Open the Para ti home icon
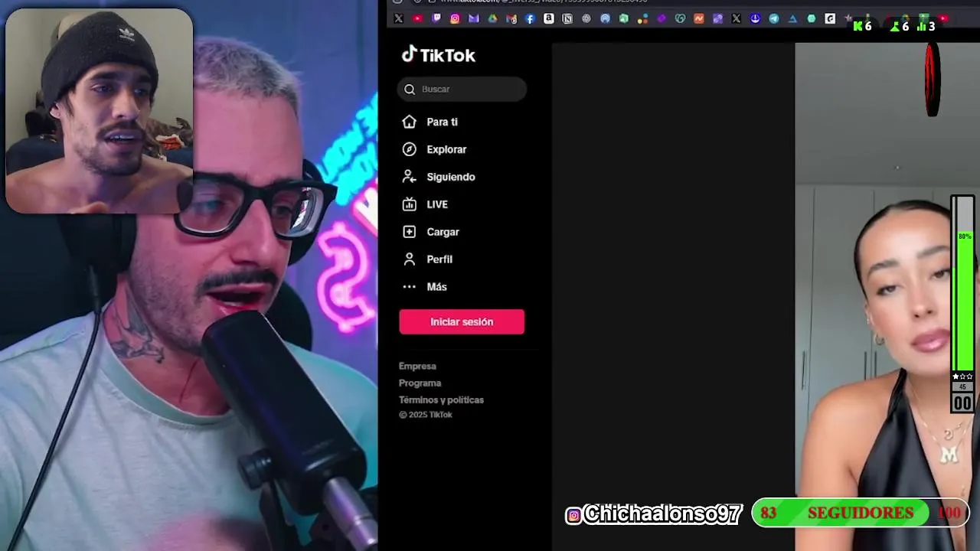980x551 pixels. click(410, 122)
